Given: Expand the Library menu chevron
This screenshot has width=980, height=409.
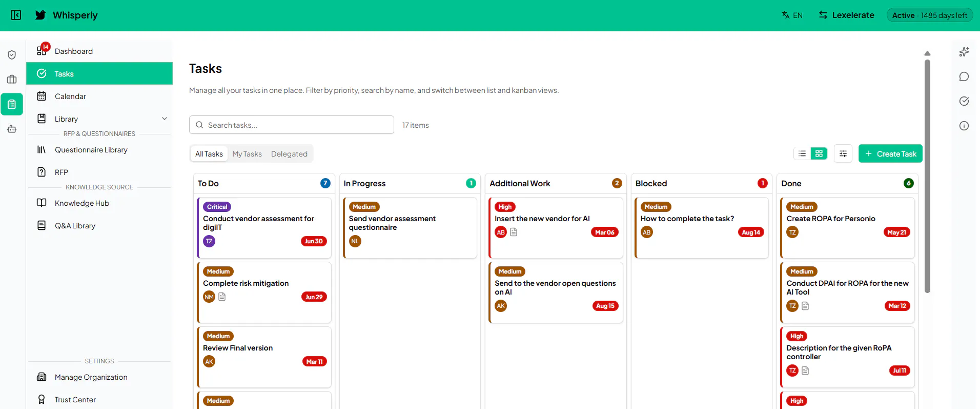Looking at the screenshot, I should (x=165, y=119).
